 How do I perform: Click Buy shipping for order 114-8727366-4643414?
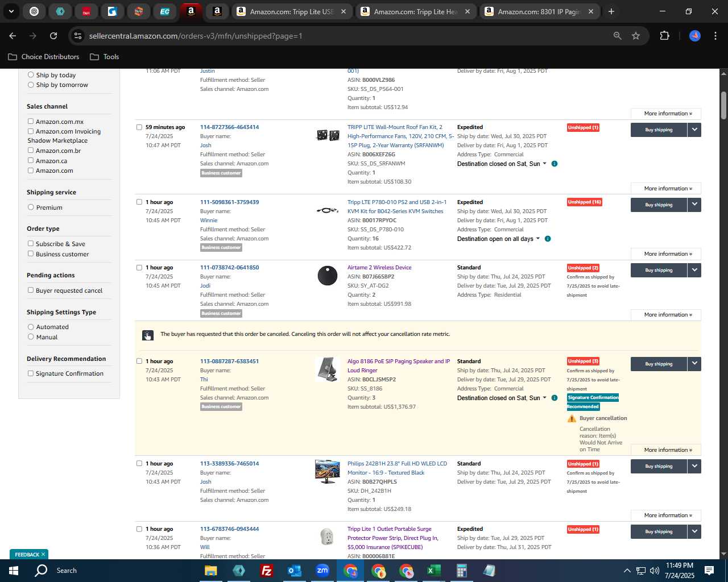pyautogui.click(x=659, y=130)
